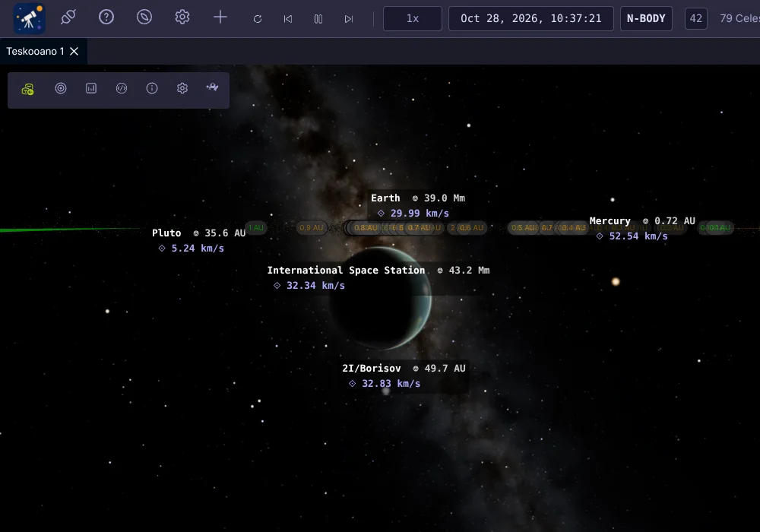Select the Earth label
The image size is (760, 532).
click(x=385, y=198)
